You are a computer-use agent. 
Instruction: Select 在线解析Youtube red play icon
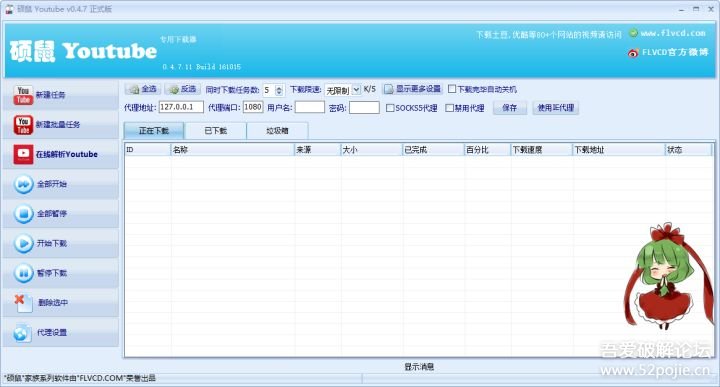tap(23, 154)
